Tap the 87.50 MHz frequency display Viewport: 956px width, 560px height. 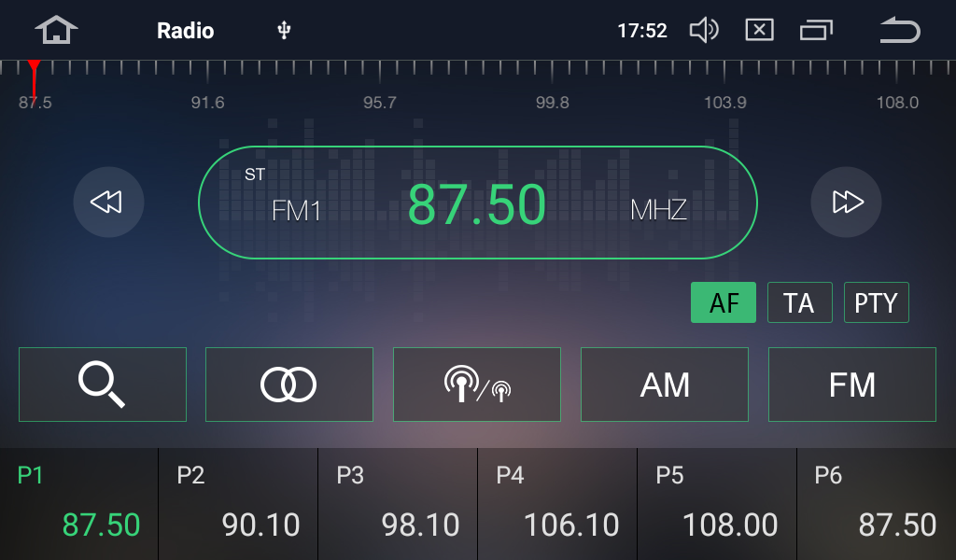coord(477,203)
